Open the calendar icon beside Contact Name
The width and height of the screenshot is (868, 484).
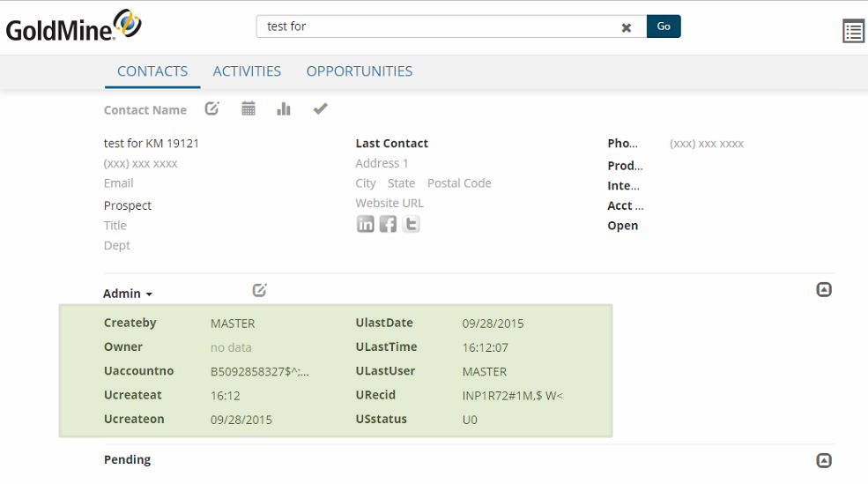(x=249, y=108)
